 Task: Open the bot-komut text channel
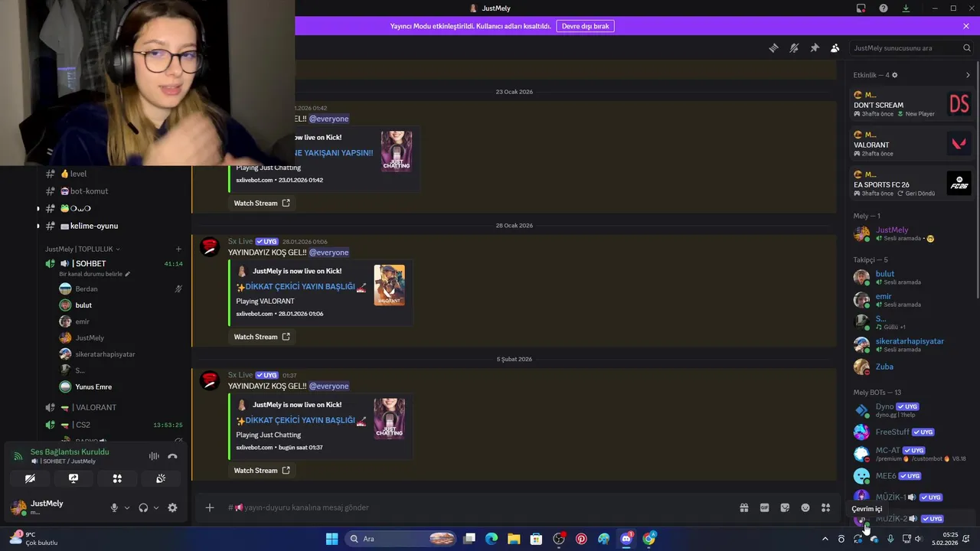(115, 191)
